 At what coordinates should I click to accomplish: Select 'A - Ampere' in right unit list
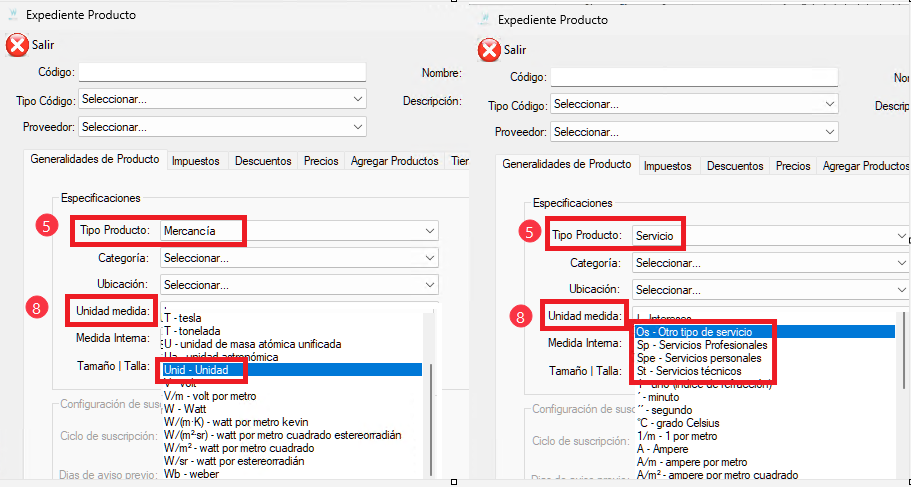pos(664,449)
